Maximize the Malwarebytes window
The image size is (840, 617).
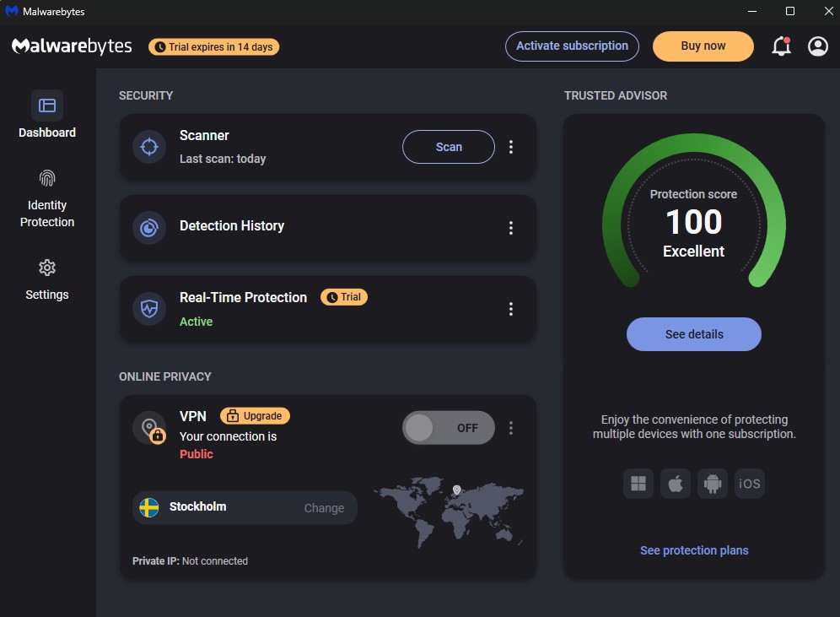[x=790, y=11]
